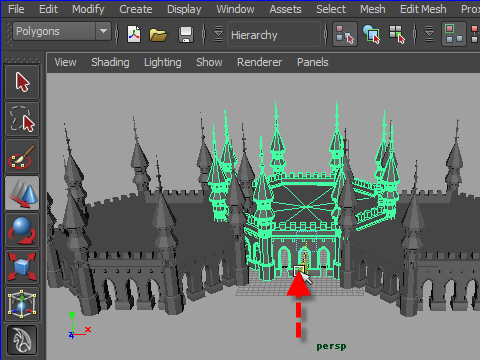Image resolution: width=480 pixels, height=360 pixels.
Task: Select the arrow Select tool
Action: point(22,82)
